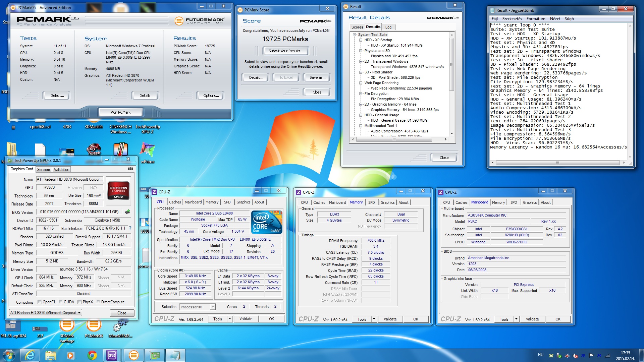Click the muted volume tray icon
Image resolution: width=644 pixels, height=362 pixels.
click(x=575, y=355)
